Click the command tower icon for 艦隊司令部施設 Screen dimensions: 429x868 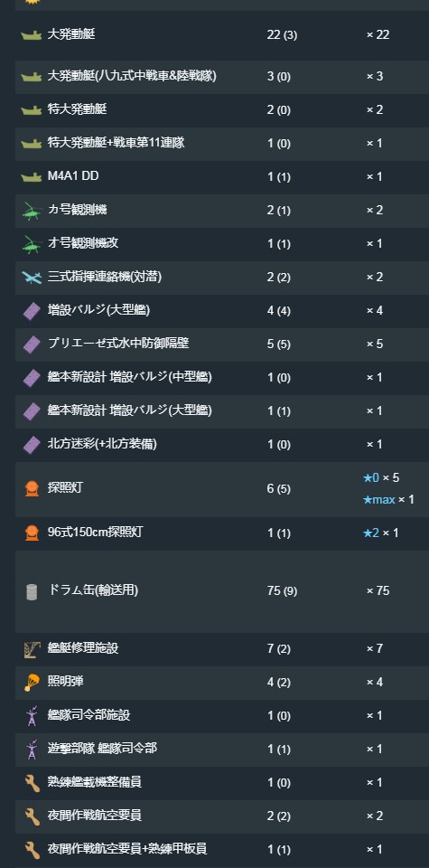pos(32,716)
